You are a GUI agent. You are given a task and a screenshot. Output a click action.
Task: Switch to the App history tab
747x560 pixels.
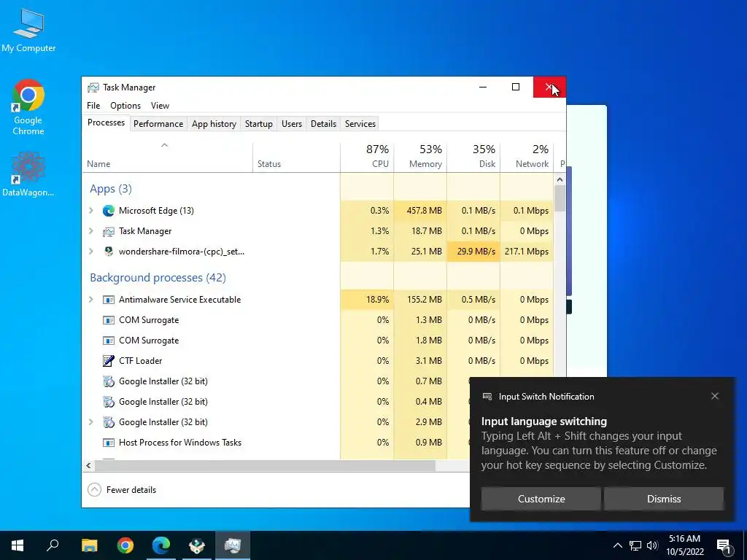[214, 124]
